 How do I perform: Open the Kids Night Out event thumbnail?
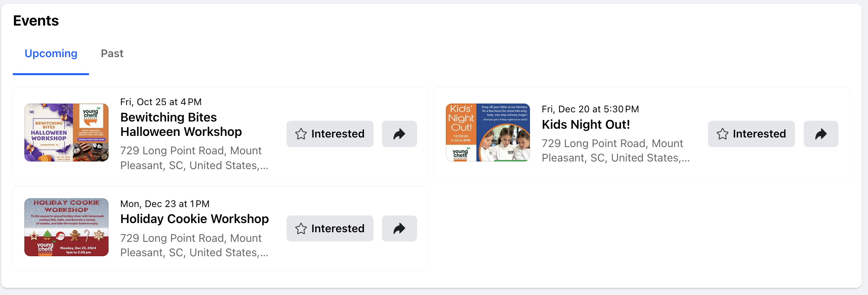(488, 133)
